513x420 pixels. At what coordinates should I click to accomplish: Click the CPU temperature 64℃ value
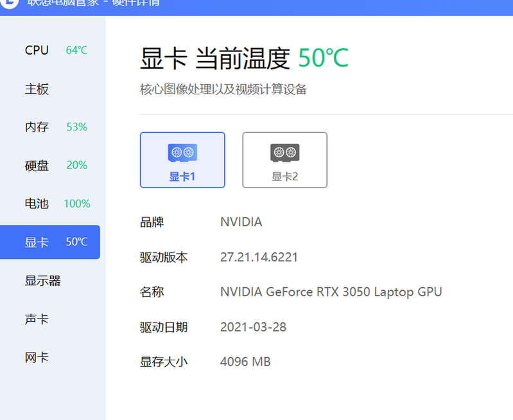[x=76, y=51]
